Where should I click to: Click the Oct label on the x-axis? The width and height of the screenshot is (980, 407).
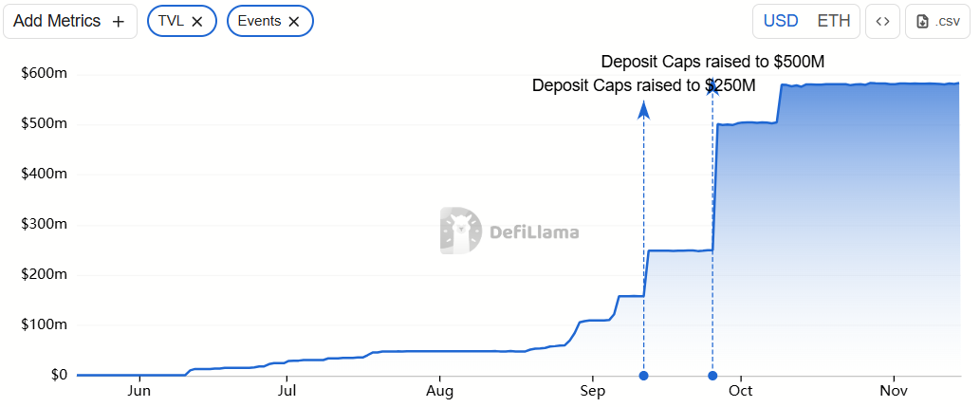[x=741, y=391]
